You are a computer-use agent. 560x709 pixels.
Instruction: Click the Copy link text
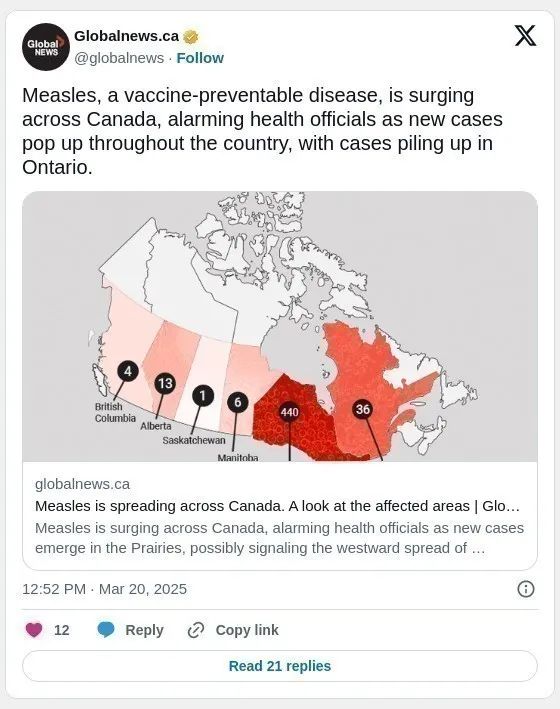pyautogui.click(x=247, y=630)
